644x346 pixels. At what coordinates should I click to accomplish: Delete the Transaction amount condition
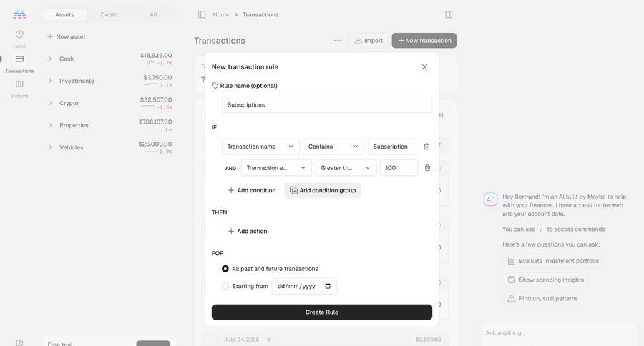(x=428, y=168)
